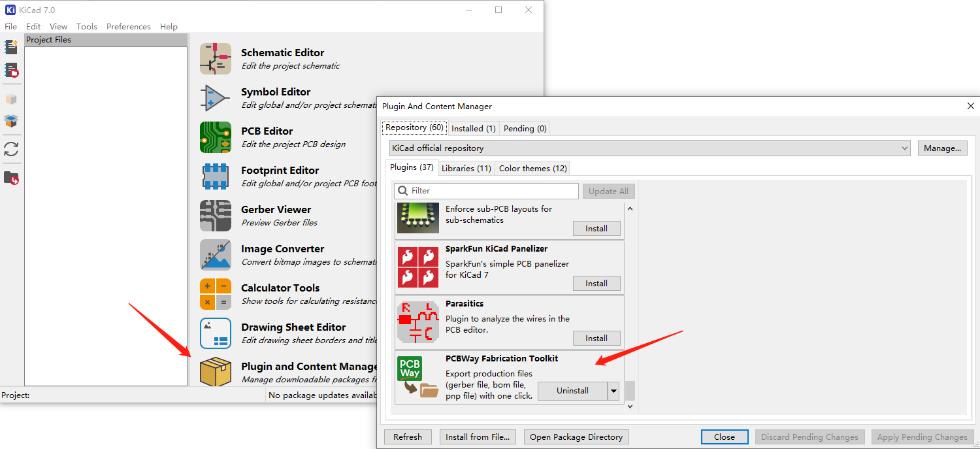Select the Plugins (37) tab

point(412,167)
